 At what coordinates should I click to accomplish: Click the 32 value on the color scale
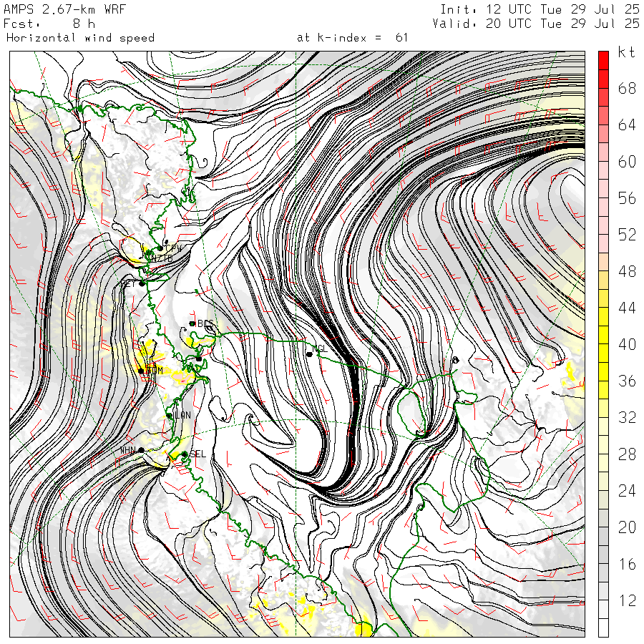point(627,417)
